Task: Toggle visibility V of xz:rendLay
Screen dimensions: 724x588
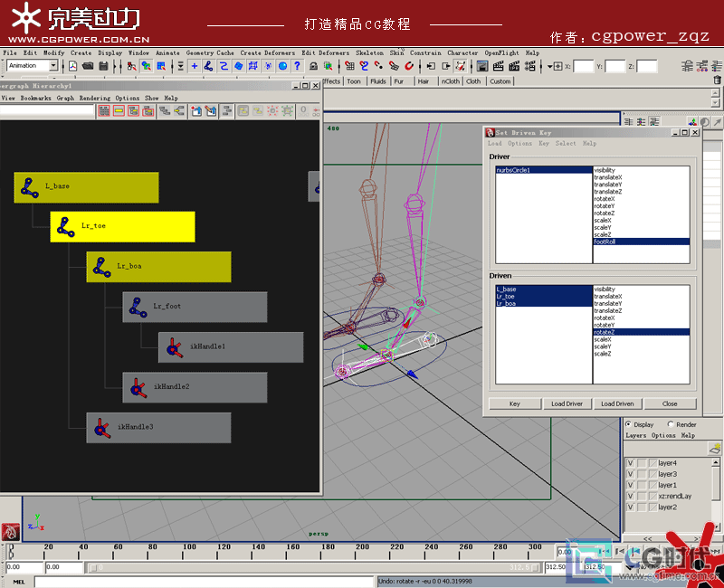Action: (x=630, y=496)
